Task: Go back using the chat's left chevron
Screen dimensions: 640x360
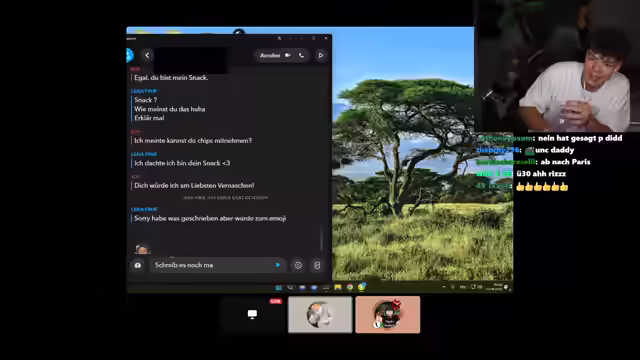Action: pos(147,55)
